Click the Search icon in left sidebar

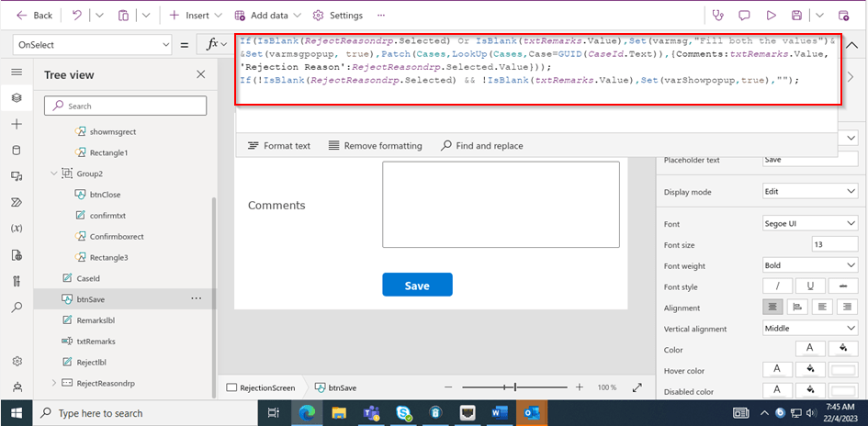tap(17, 308)
